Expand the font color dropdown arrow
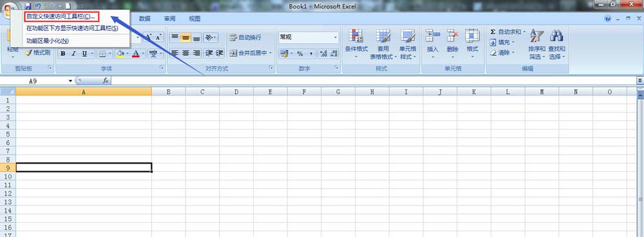Viewport: 644px width, 237px height. pyautogui.click(x=143, y=53)
